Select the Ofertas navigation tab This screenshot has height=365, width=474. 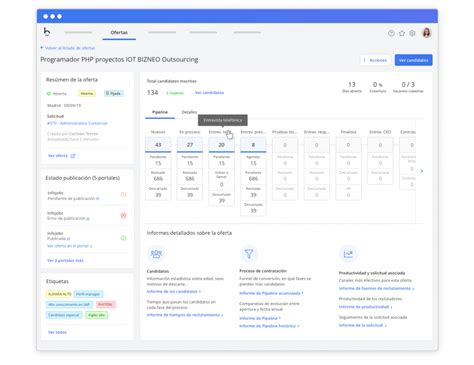[x=119, y=33]
